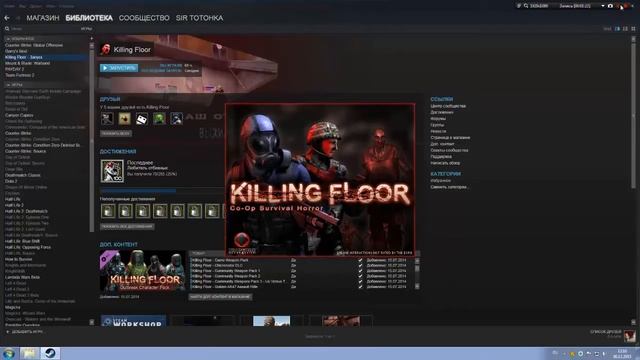
Task: Open Steam in Windows taskbar
Action: tap(50, 353)
